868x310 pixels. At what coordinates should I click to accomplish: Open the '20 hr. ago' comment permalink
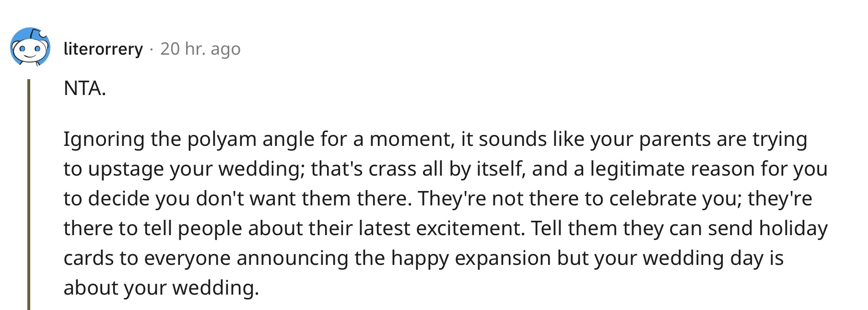(x=200, y=48)
